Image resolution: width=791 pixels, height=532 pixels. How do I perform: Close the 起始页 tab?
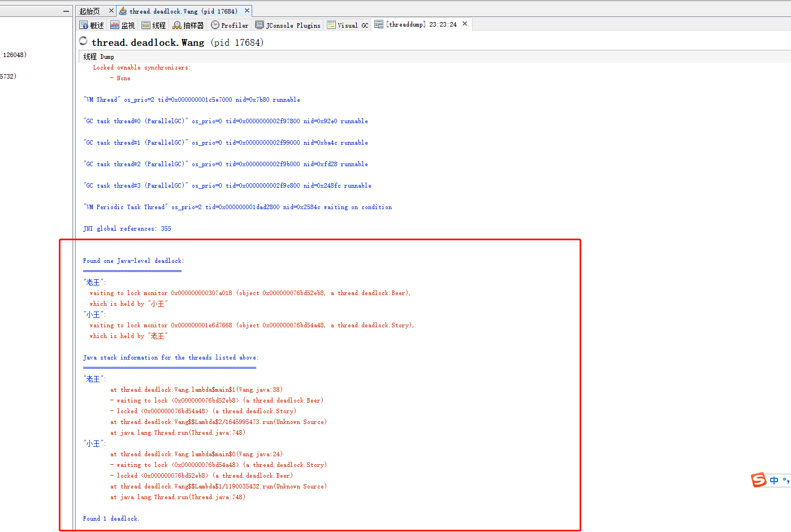point(111,10)
